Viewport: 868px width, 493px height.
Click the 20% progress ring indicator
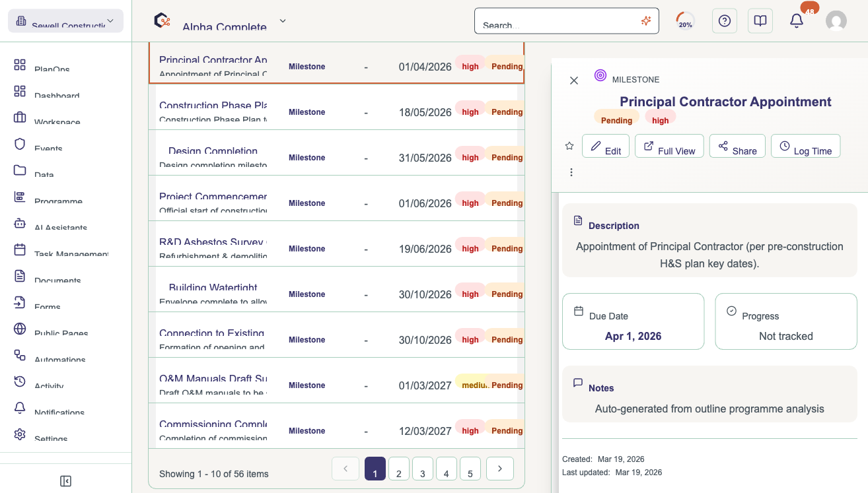coord(685,21)
